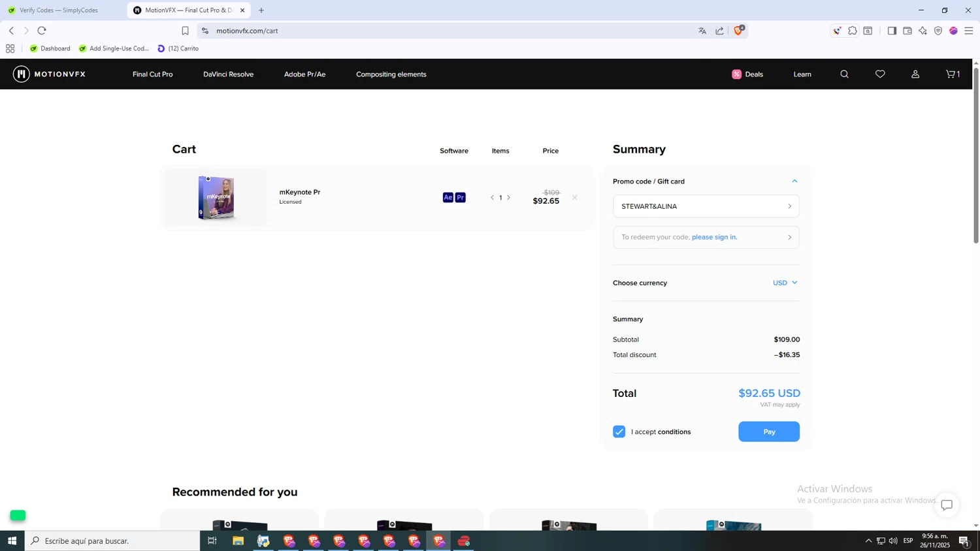
Task: Click the share page icon
Action: click(x=719, y=31)
